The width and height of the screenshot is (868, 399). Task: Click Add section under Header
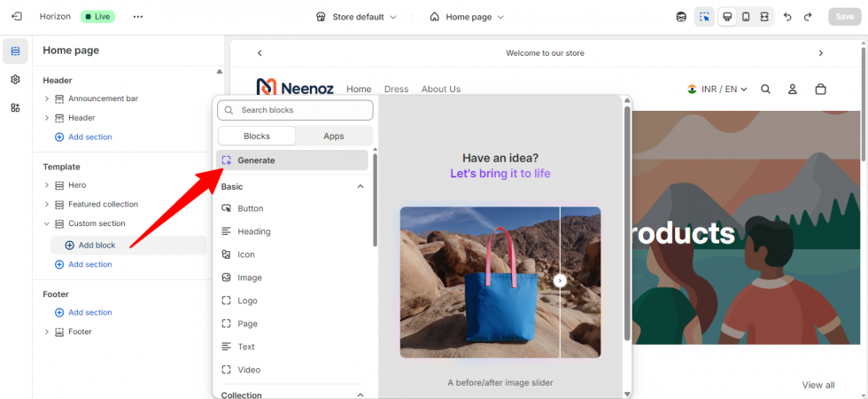click(x=83, y=137)
